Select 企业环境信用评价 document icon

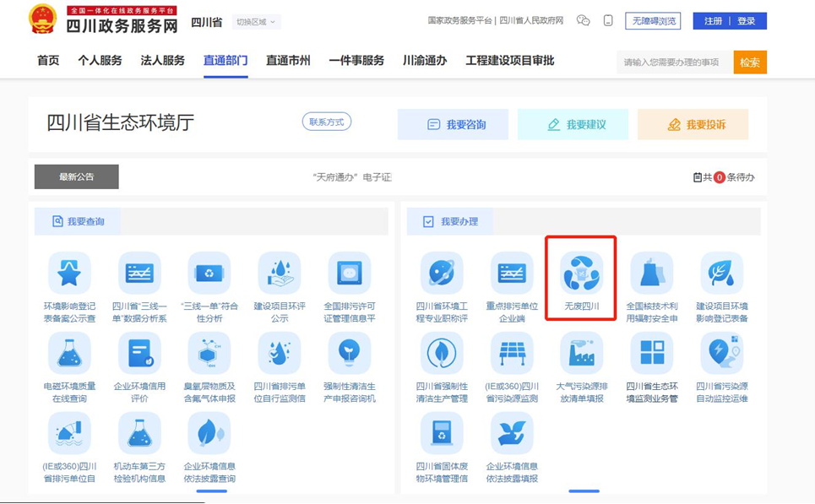pyautogui.click(x=139, y=353)
